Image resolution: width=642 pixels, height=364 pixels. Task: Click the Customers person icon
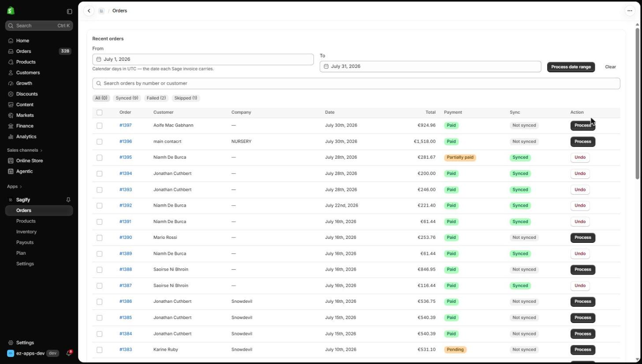coord(11,73)
